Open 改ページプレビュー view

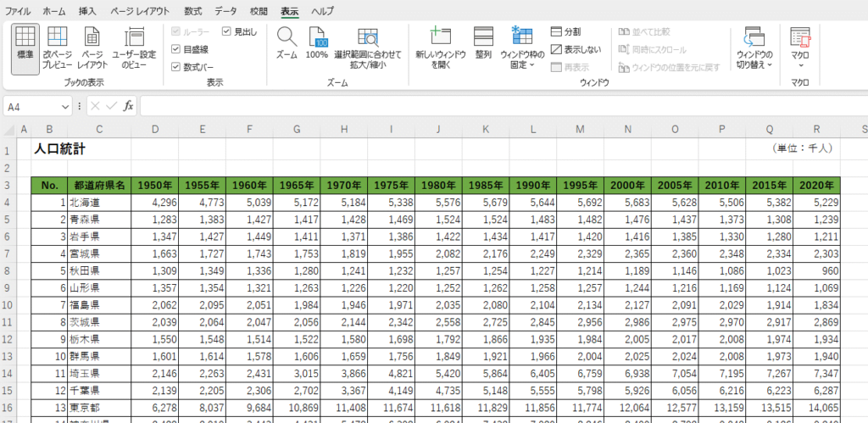(57, 48)
